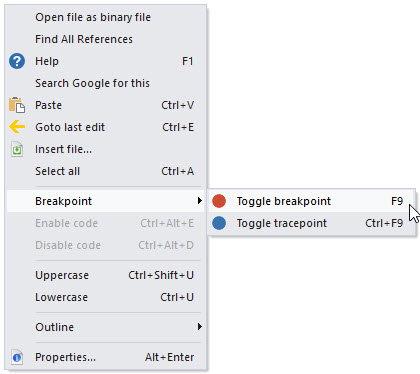Convert text with Uppercase option

(105, 275)
